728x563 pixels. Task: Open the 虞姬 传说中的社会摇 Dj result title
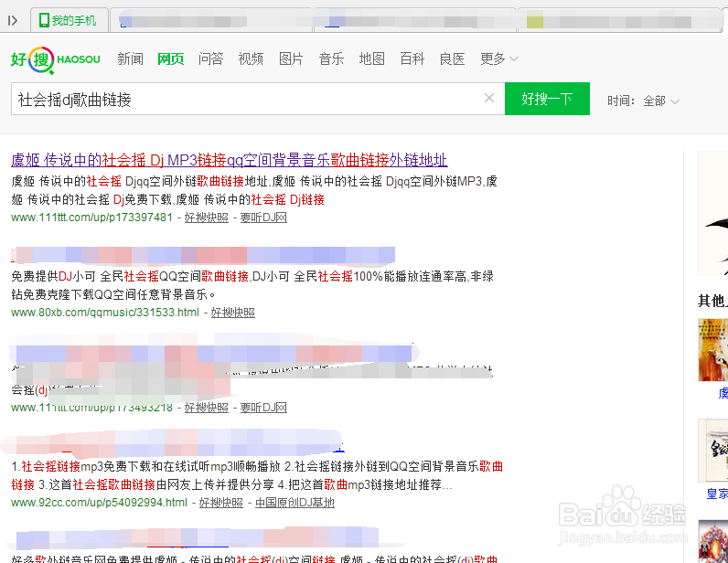tap(230, 160)
